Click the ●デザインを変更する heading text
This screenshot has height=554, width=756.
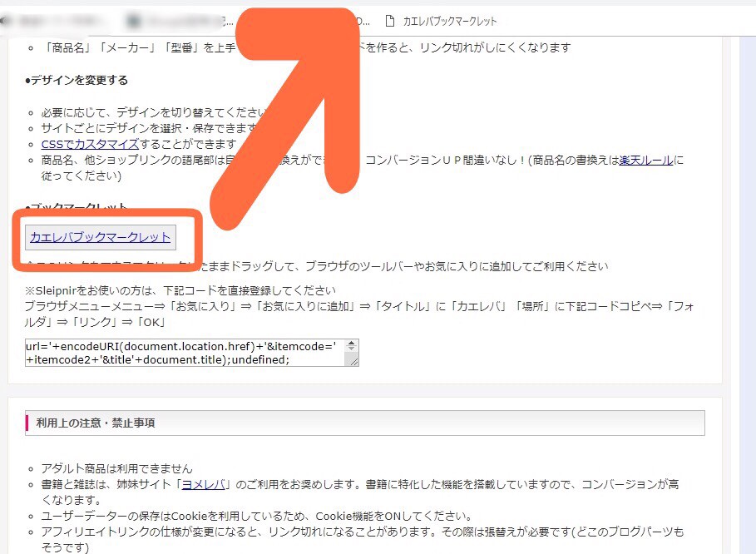[77, 80]
